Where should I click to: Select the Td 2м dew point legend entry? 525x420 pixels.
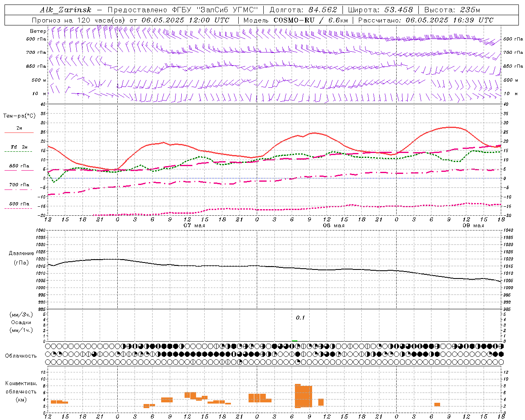(19, 147)
